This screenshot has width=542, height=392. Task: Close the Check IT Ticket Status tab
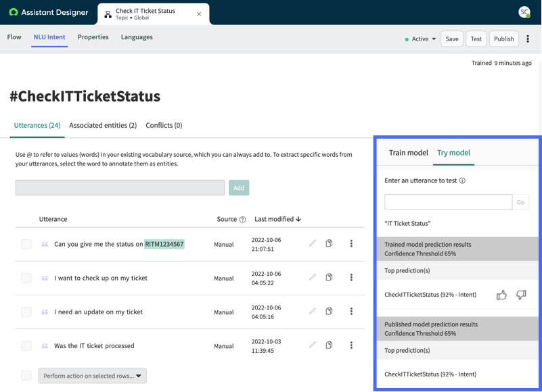(199, 14)
